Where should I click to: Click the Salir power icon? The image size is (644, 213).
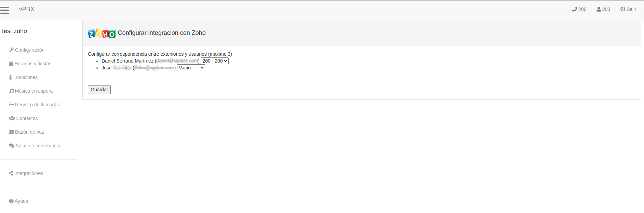point(623,9)
